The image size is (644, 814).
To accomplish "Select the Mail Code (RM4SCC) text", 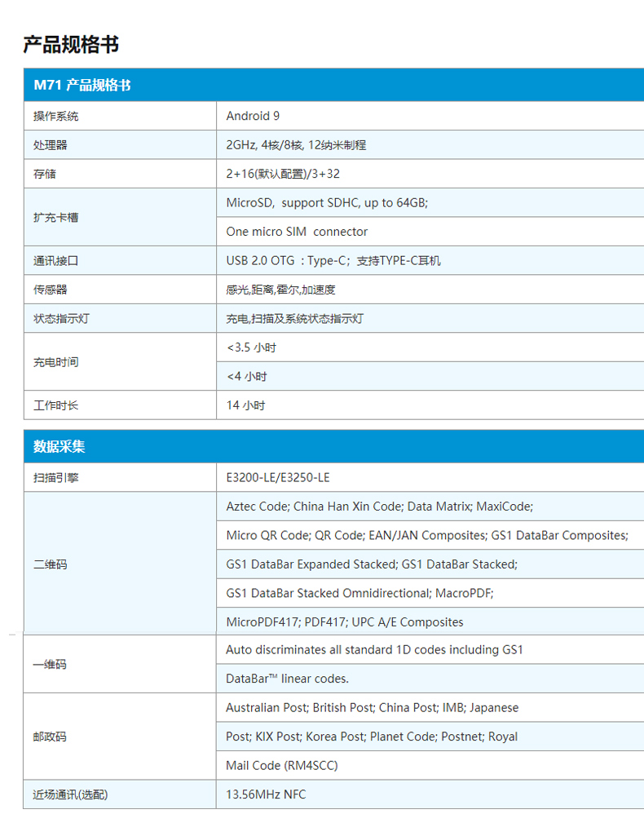I will click(x=281, y=765).
